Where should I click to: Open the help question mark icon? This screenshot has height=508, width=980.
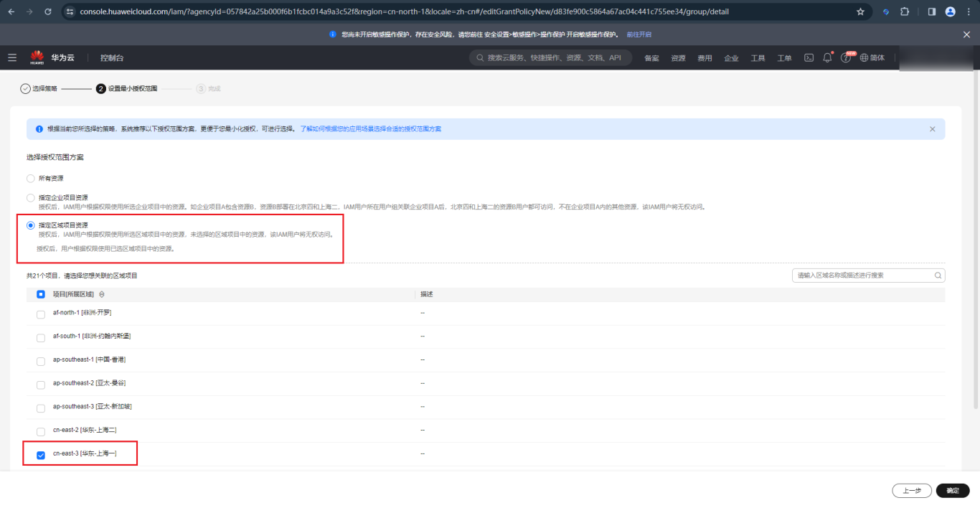point(846,58)
